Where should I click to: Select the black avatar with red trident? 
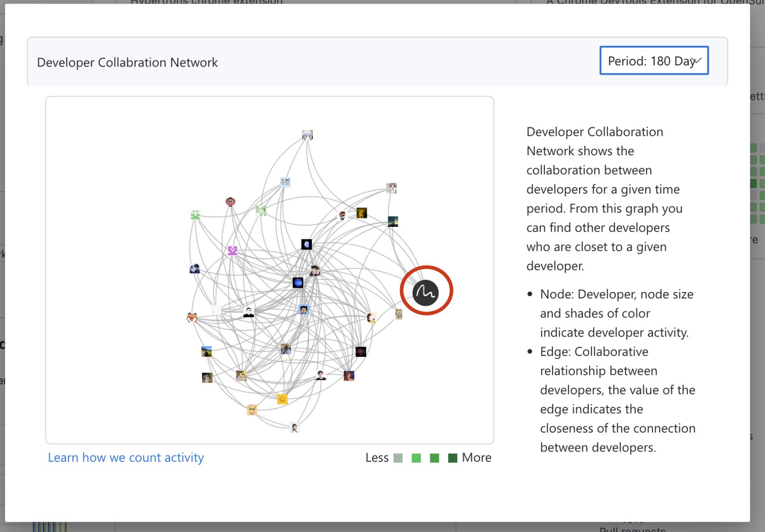[361, 352]
